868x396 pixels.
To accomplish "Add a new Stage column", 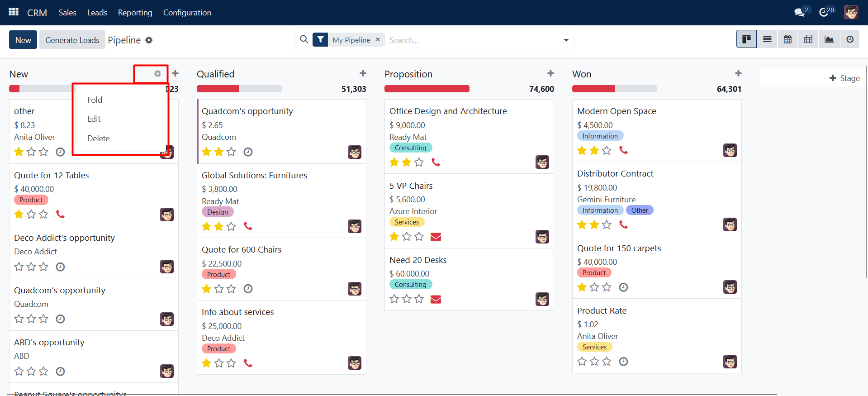I will (x=844, y=78).
